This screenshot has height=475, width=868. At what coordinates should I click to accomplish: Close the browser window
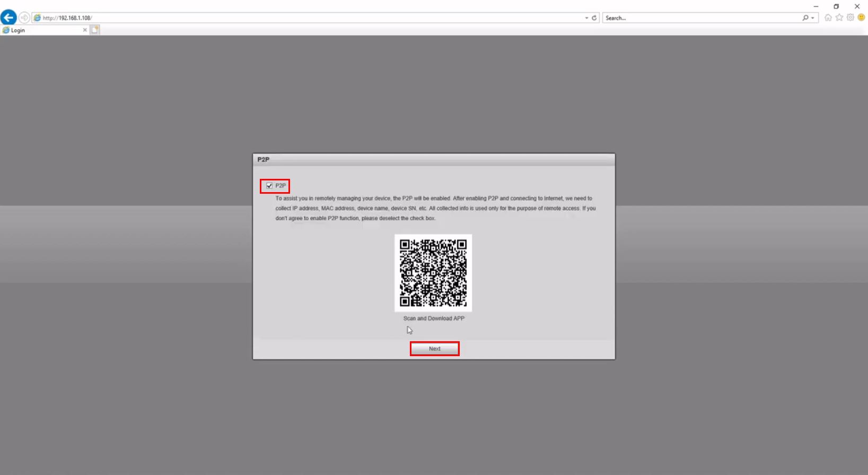point(857,6)
